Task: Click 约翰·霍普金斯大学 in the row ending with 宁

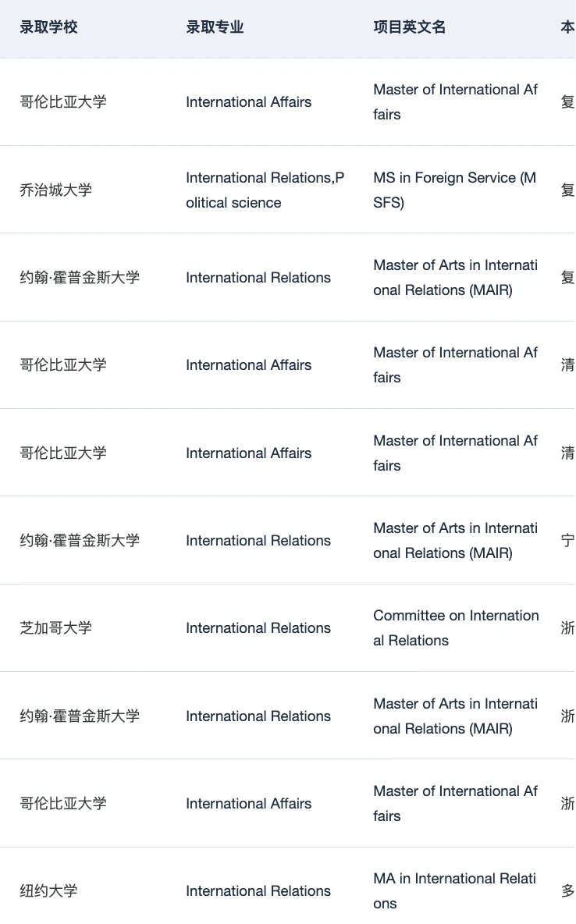Action: click(x=80, y=540)
